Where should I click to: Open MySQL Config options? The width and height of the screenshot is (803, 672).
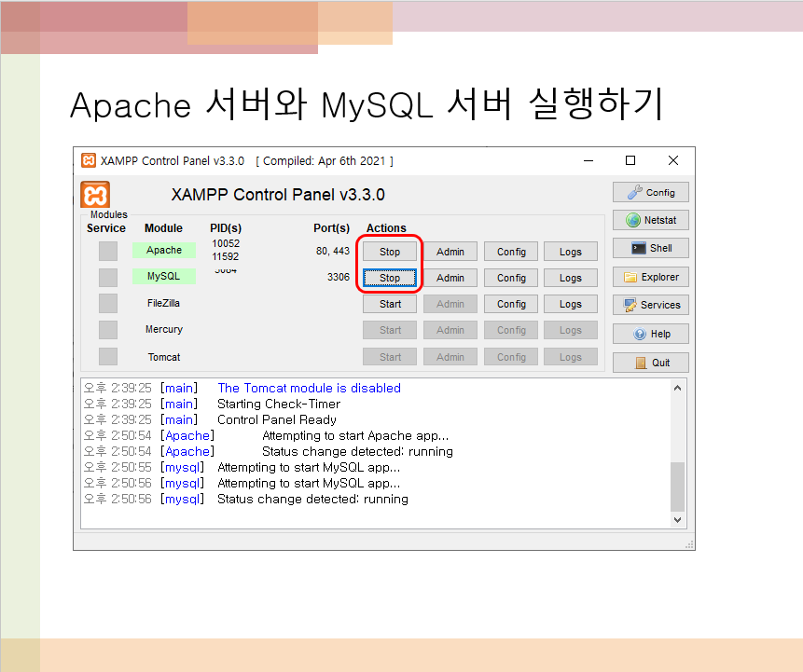[x=511, y=278]
